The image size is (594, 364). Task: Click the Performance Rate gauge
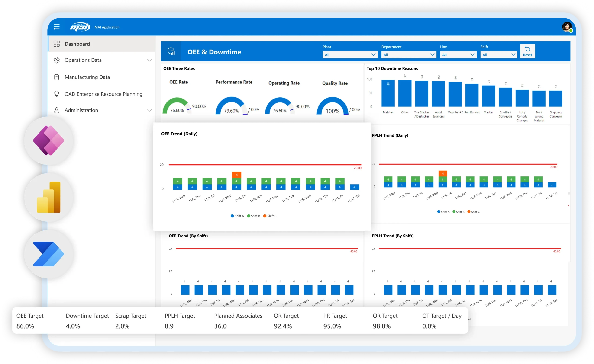[231, 106]
